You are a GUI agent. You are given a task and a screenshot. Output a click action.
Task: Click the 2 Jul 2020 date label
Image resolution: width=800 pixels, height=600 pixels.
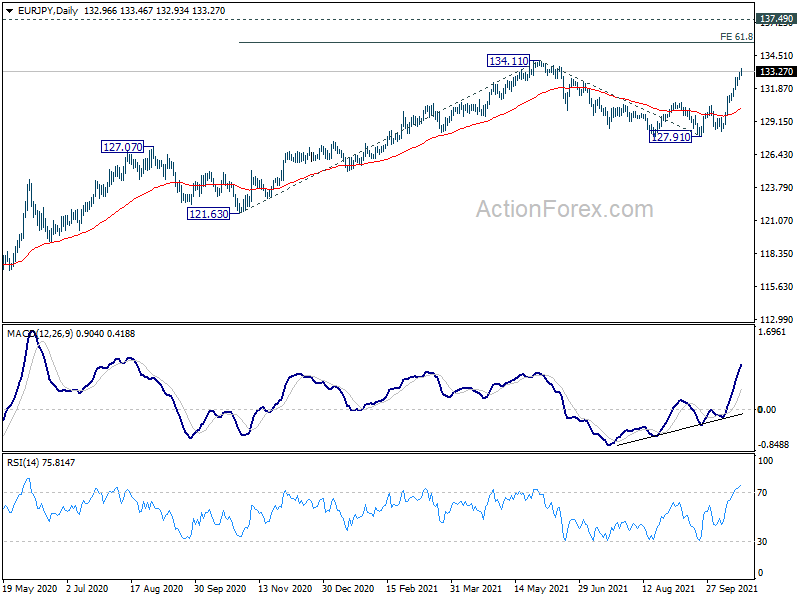87,588
